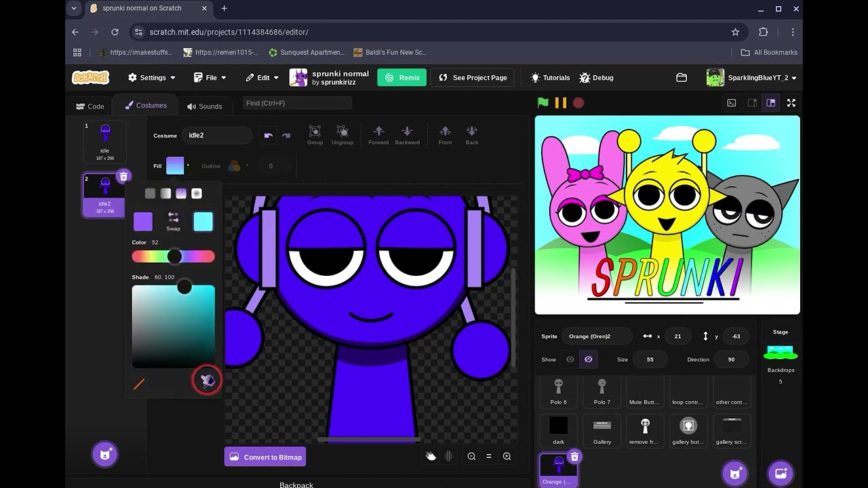Click the green flag to start project
Image resolution: width=868 pixels, height=488 pixels.
click(542, 103)
